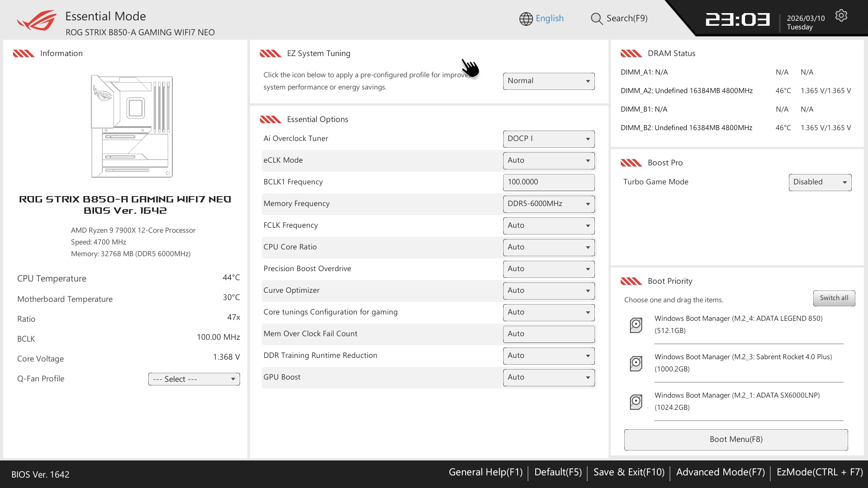
Task: Click the settings gear icon
Action: (841, 16)
